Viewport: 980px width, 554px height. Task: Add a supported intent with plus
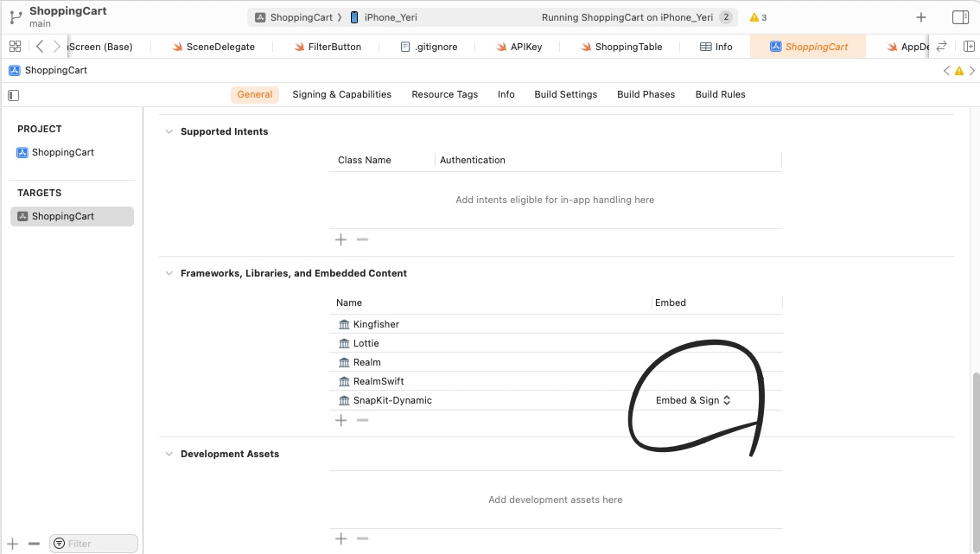[x=340, y=239]
